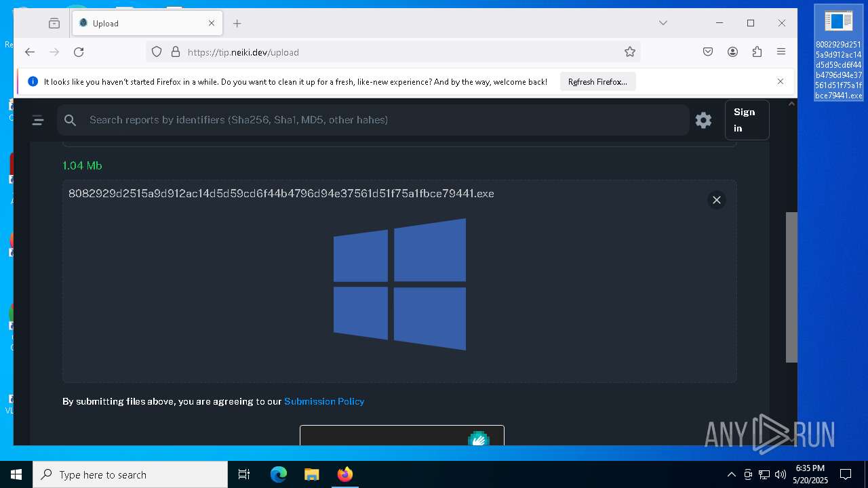Screen dimensions: 868x488
Task: Focus the search reports by identifiers field
Action: coord(373,120)
